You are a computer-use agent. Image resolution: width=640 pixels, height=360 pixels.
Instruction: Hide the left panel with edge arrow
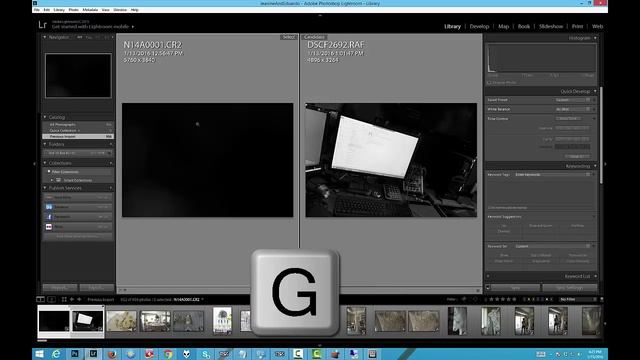pos(34,164)
